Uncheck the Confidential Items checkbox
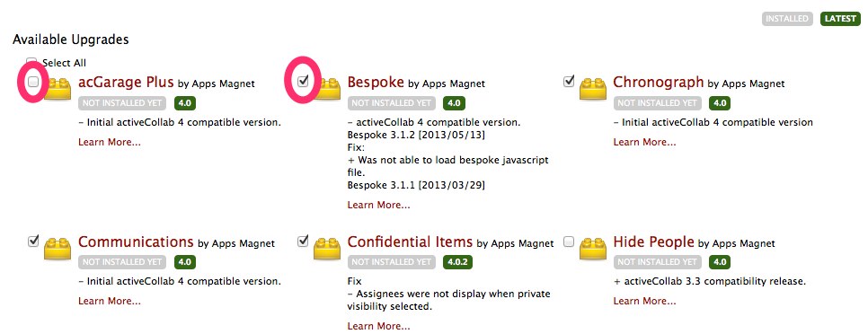Viewport: 868px width, 334px height. tap(303, 241)
